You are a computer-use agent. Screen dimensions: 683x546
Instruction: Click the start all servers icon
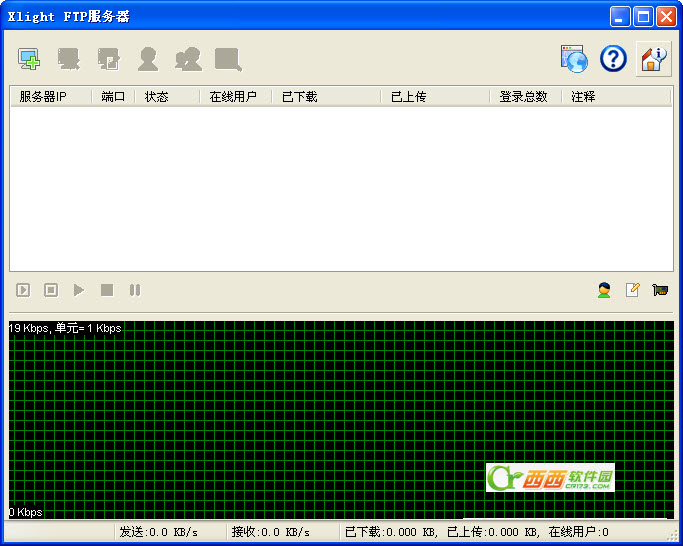coord(23,290)
